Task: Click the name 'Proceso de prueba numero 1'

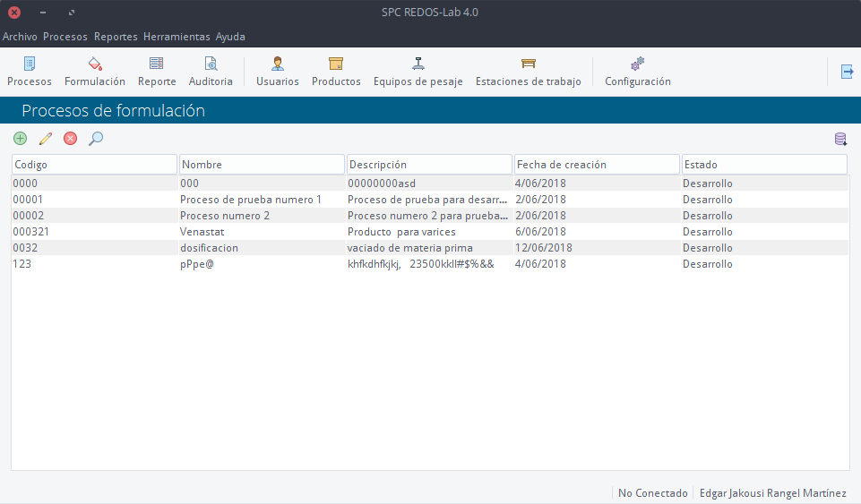Action: pyautogui.click(x=250, y=200)
